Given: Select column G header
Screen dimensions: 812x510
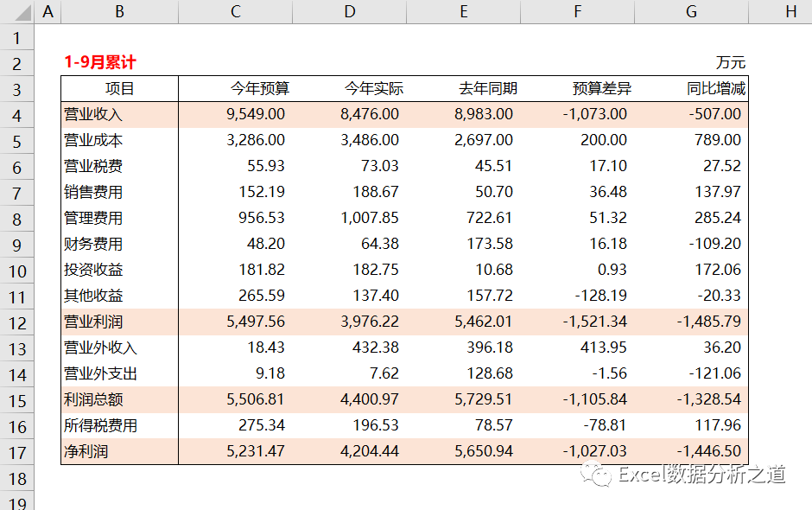Looking at the screenshot, I should (x=691, y=11).
